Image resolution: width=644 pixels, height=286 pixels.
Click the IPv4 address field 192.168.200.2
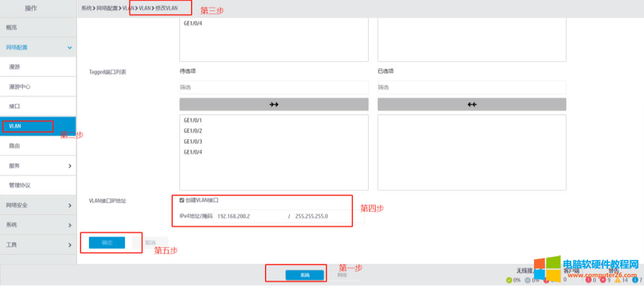click(249, 216)
